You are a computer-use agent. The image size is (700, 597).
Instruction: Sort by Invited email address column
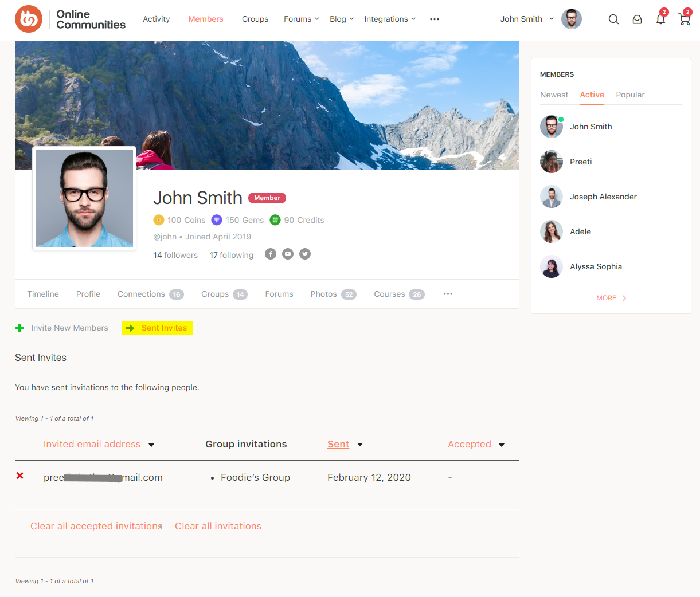click(92, 444)
